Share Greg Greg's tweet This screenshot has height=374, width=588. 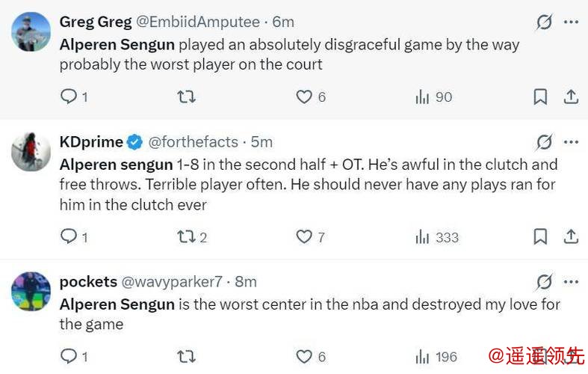[x=570, y=97]
